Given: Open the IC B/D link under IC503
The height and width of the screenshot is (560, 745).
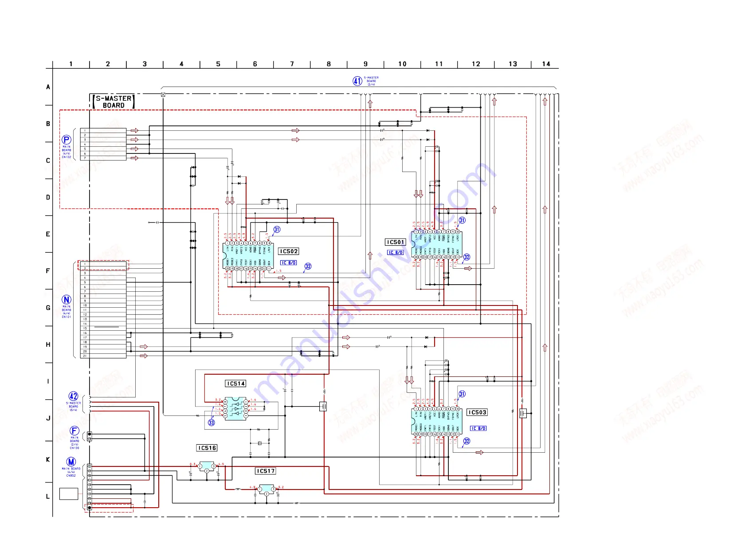Looking at the screenshot, I should pos(478,429).
